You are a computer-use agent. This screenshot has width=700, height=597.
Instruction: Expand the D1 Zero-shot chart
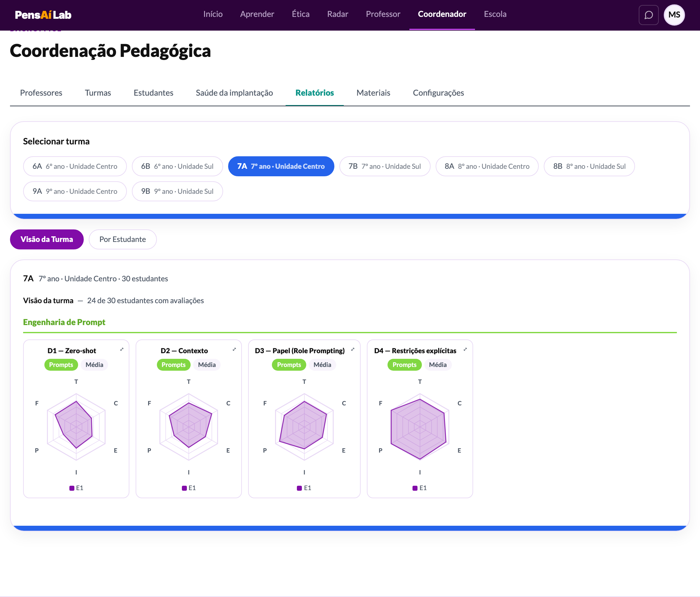[x=122, y=349]
